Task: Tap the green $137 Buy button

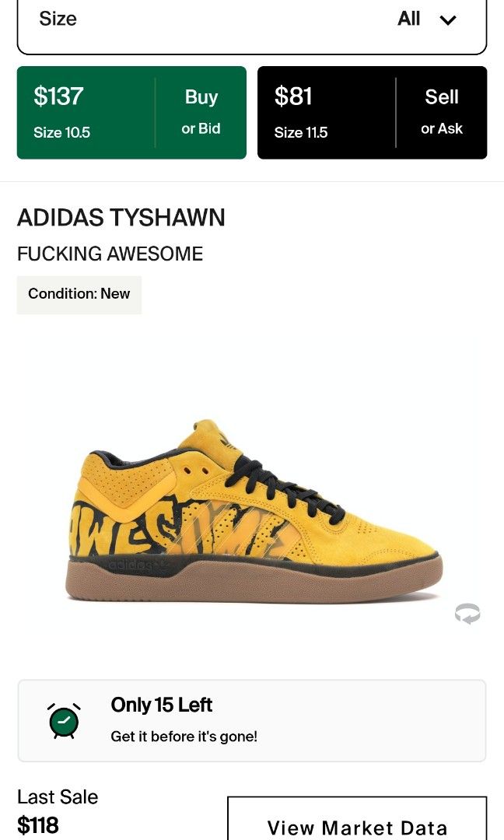Action: click(x=131, y=113)
